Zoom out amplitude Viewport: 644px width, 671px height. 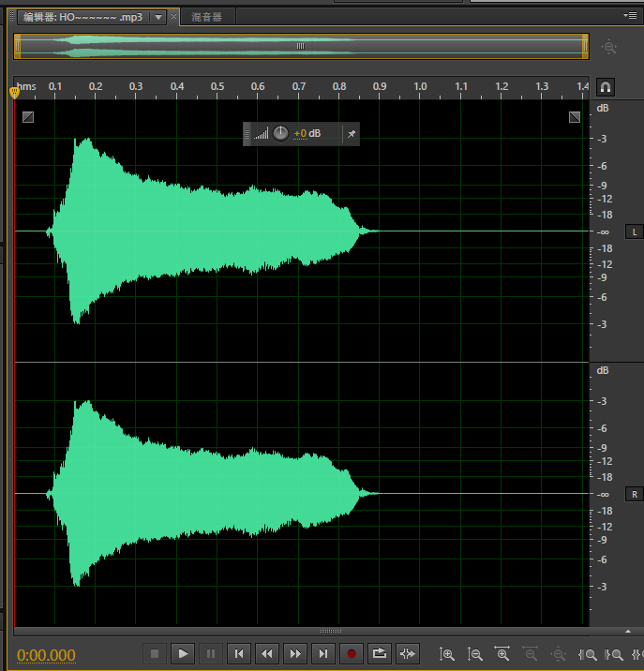point(475,654)
